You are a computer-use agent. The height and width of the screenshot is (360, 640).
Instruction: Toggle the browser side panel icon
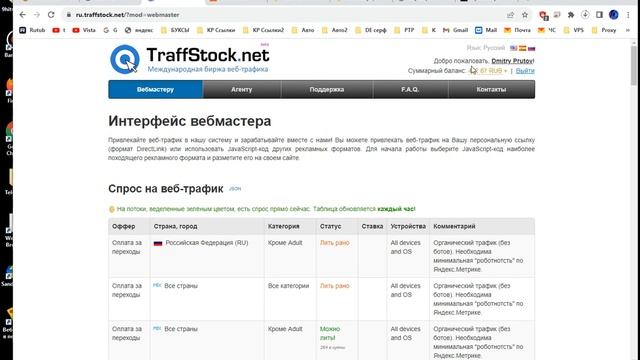pyautogui.click(x=599, y=15)
